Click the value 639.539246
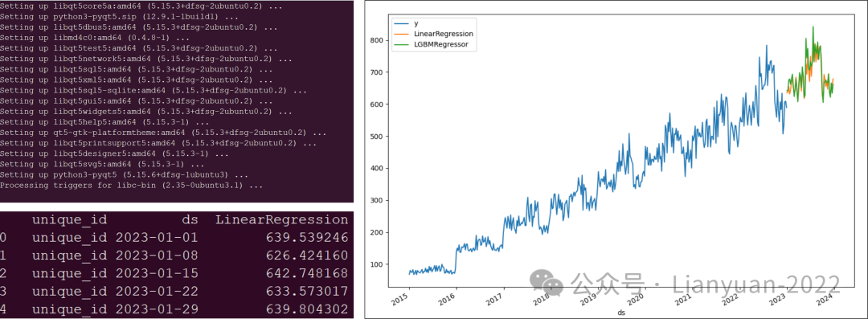This screenshot has height=319, width=868. click(307, 238)
